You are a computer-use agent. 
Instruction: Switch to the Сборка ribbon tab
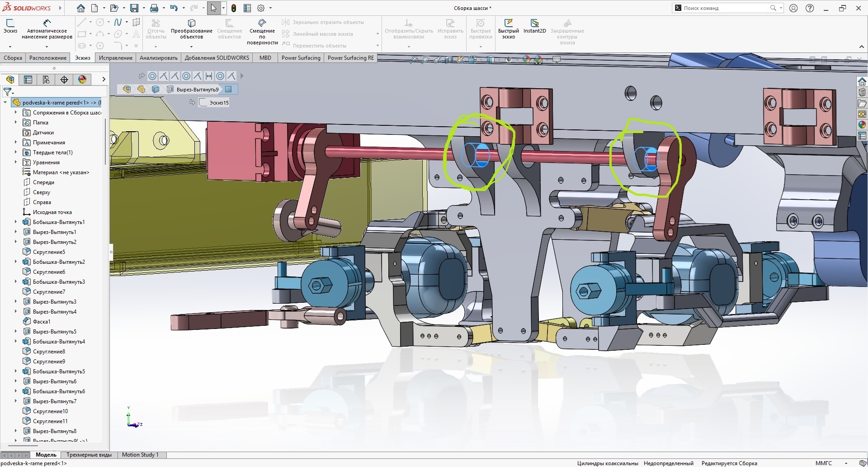pyautogui.click(x=13, y=58)
